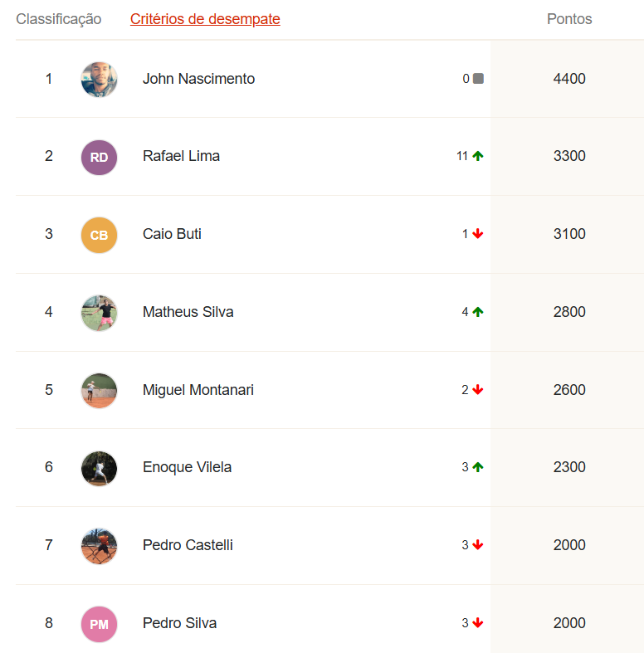
Task: Click Miguel Montanari's profile photo
Action: [99, 391]
